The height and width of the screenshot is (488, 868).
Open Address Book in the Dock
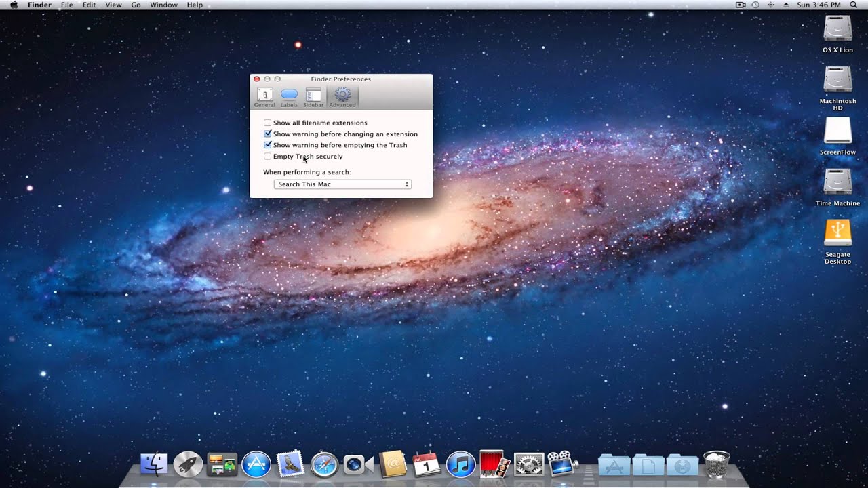coord(393,464)
